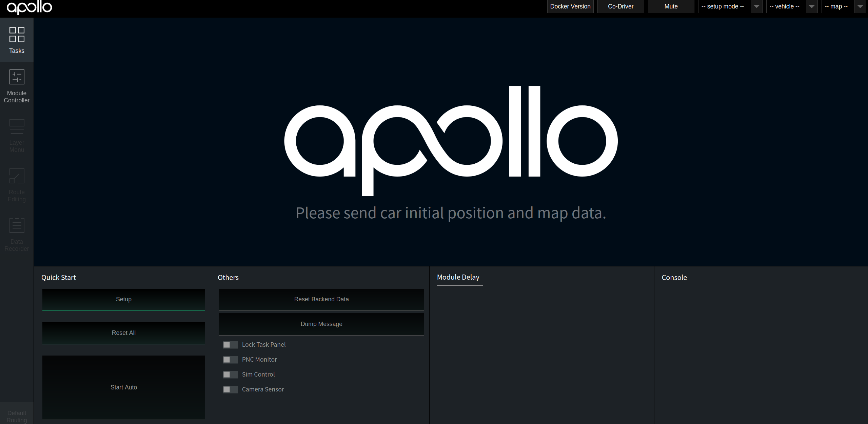Image resolution: width=868 pixels, height=424 pixels.
Task: Open the Data Recorder sidebar icon
Action: 17,235
